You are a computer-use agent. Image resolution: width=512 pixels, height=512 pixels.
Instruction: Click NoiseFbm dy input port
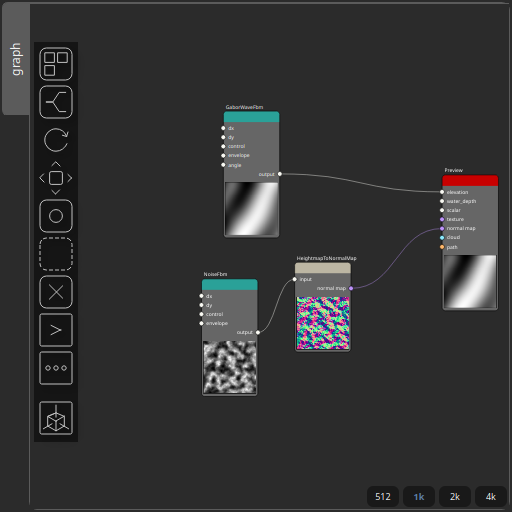pos(201,305)
